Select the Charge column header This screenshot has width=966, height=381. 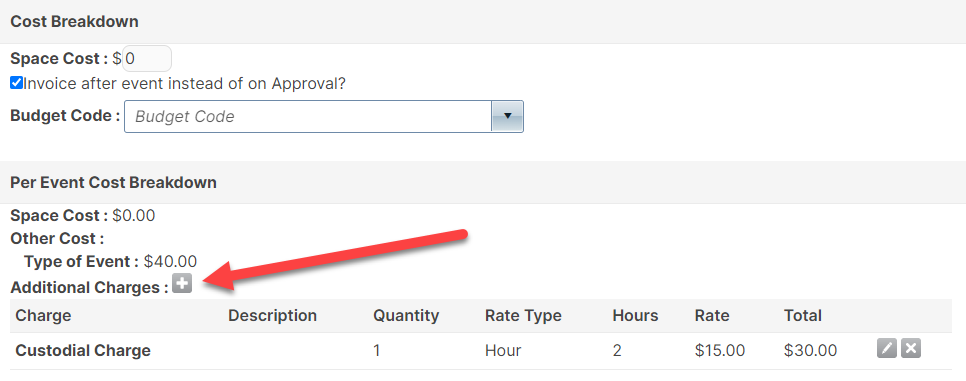pos(43,316)
